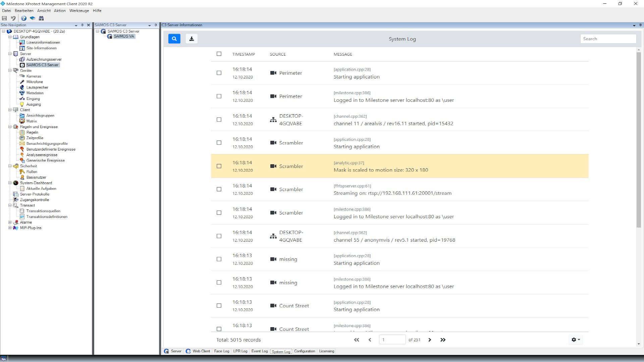Image resolution: width=644 pixels, height=362 pixels.
Task: Click camera icon beside Count Street Starting application
Action: (x=273, y=306)
